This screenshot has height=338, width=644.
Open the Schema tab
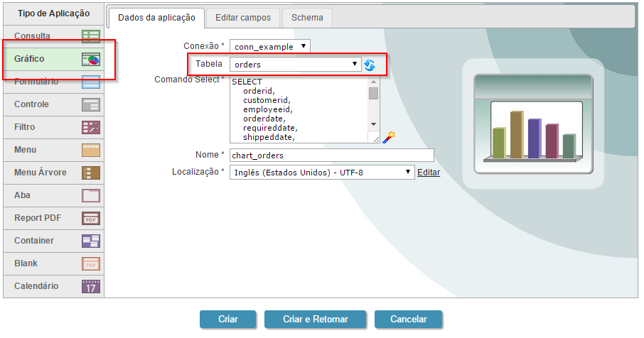(307, 18)
